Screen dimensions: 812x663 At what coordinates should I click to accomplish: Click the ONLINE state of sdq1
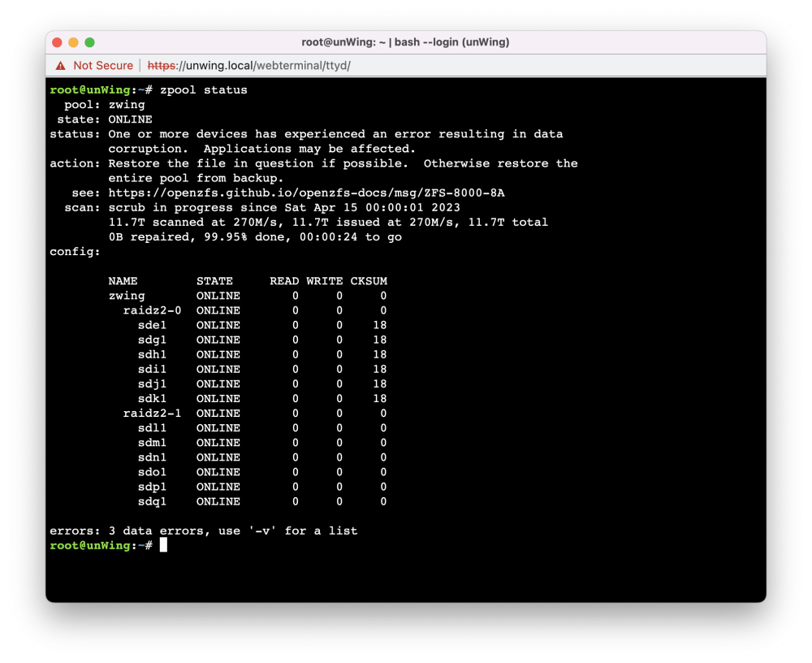click(218, 502)
